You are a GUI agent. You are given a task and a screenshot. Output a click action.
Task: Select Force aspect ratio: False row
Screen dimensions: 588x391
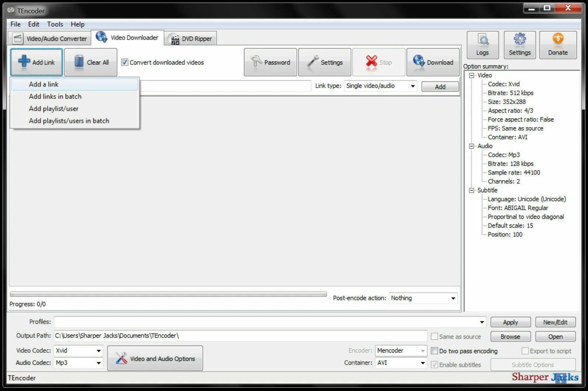(x=521, y=119)
